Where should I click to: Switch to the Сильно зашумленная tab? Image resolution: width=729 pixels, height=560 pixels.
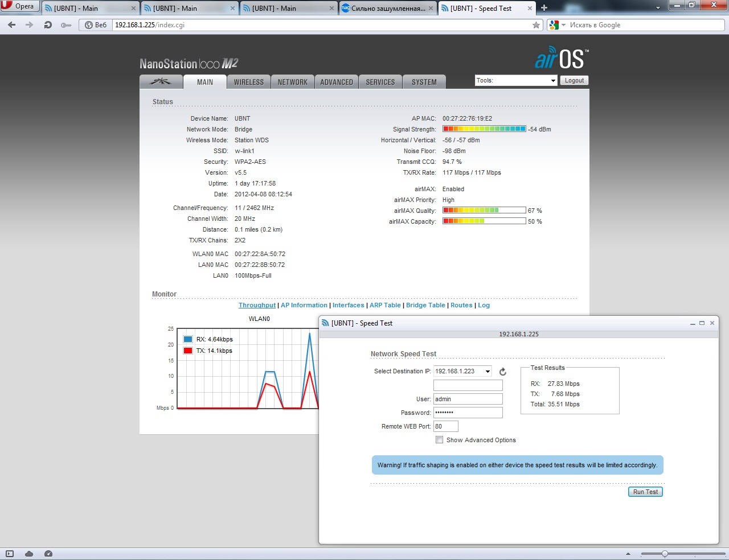[x=388, y=8]
